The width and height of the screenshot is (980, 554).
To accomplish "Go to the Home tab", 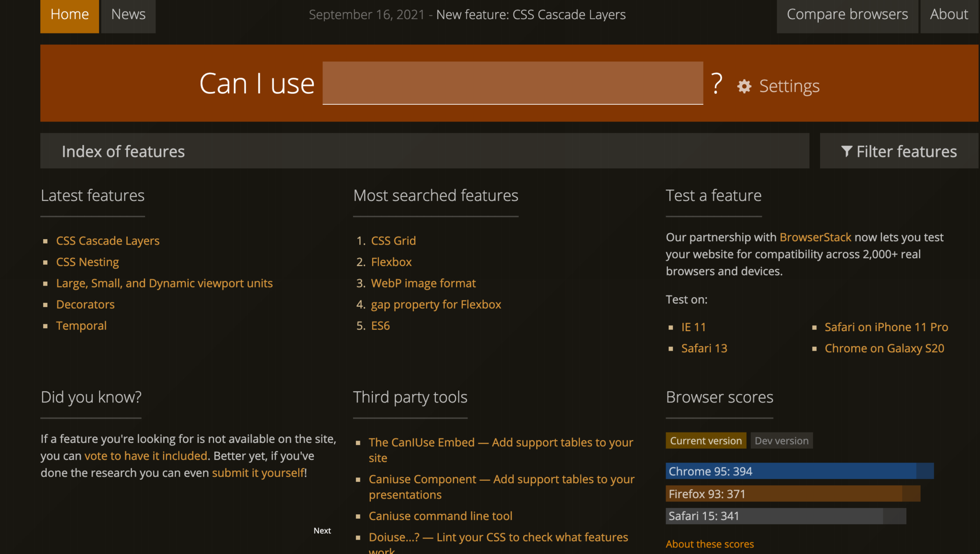I will tap(69, 15).
